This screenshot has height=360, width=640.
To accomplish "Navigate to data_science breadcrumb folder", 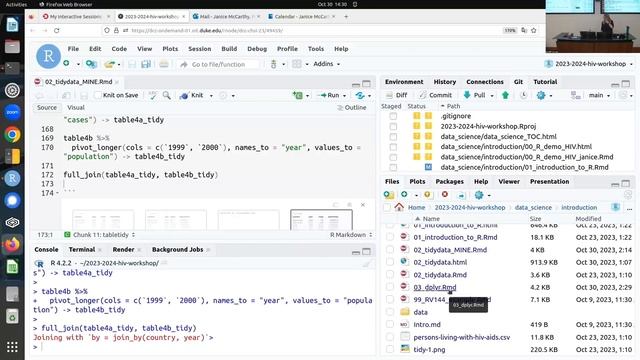I will (x=533, y=207).
